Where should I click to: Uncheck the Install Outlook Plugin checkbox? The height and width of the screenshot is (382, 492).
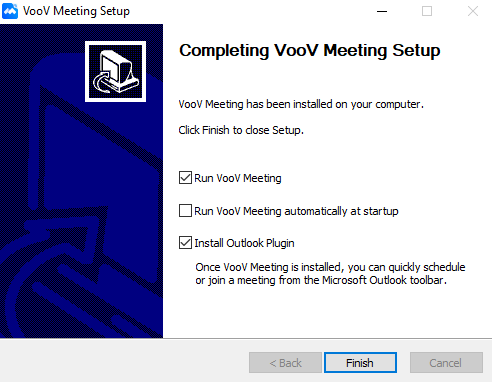coord(185,243)
